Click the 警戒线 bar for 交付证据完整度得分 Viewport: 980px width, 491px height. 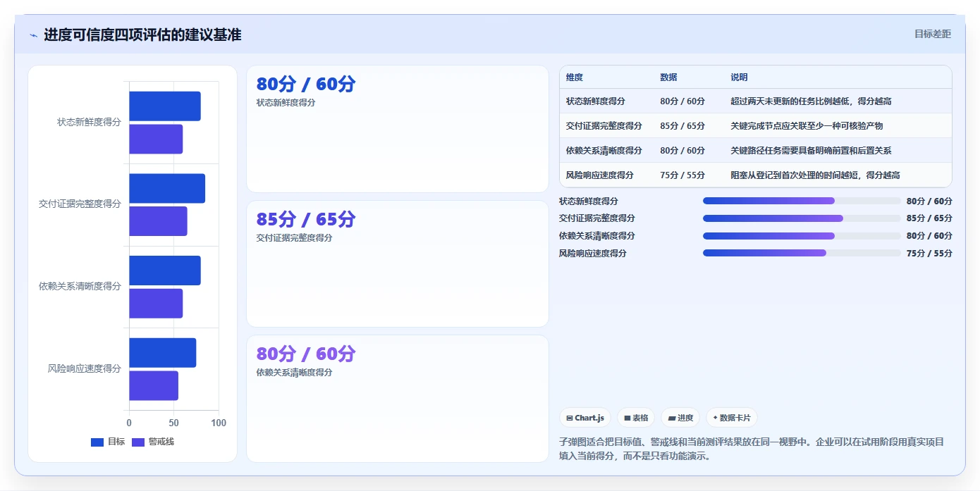click(158, 221)
